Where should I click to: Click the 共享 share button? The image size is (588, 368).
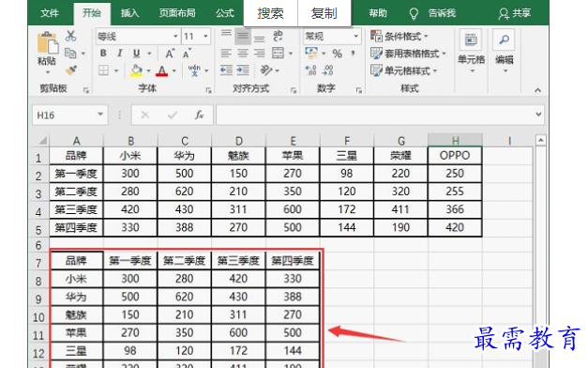coord(515,13)
